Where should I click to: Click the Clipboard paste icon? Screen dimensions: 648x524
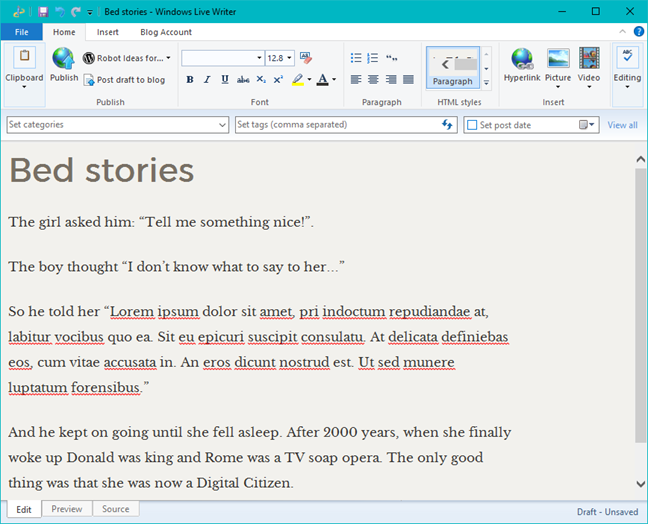[x=24, y=57]
